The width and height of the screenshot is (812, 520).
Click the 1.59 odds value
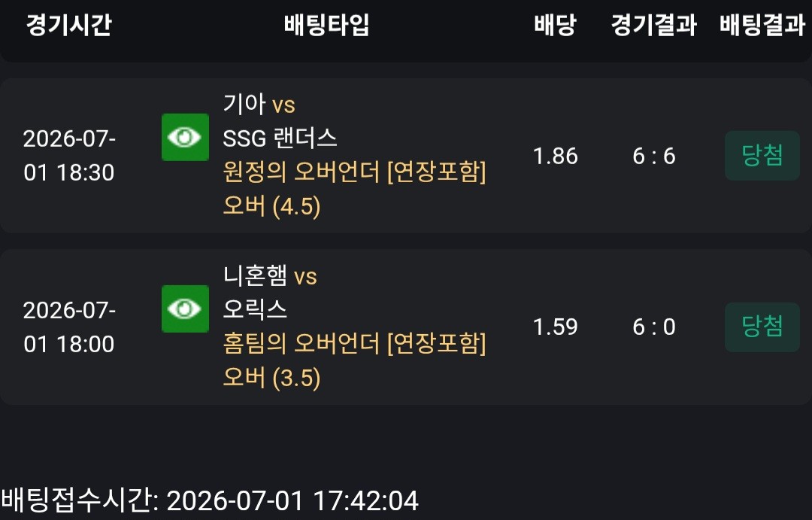pos(555,327)
